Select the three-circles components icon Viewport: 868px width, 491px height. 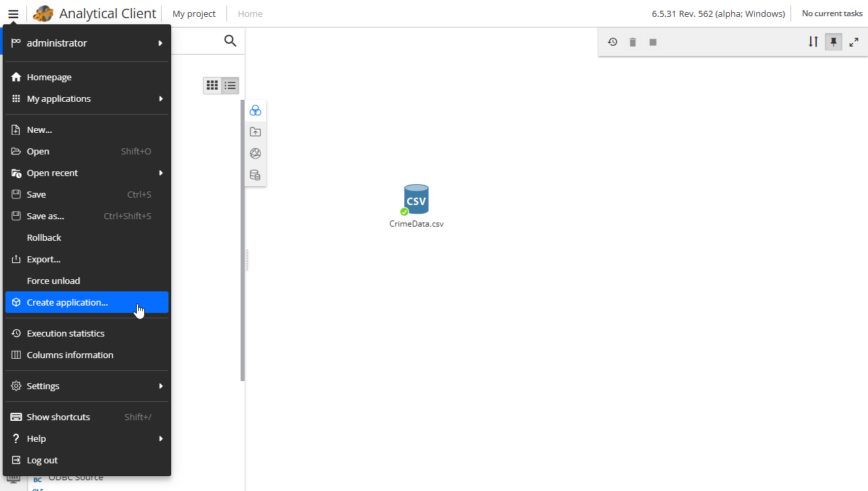tap(255, 111)
